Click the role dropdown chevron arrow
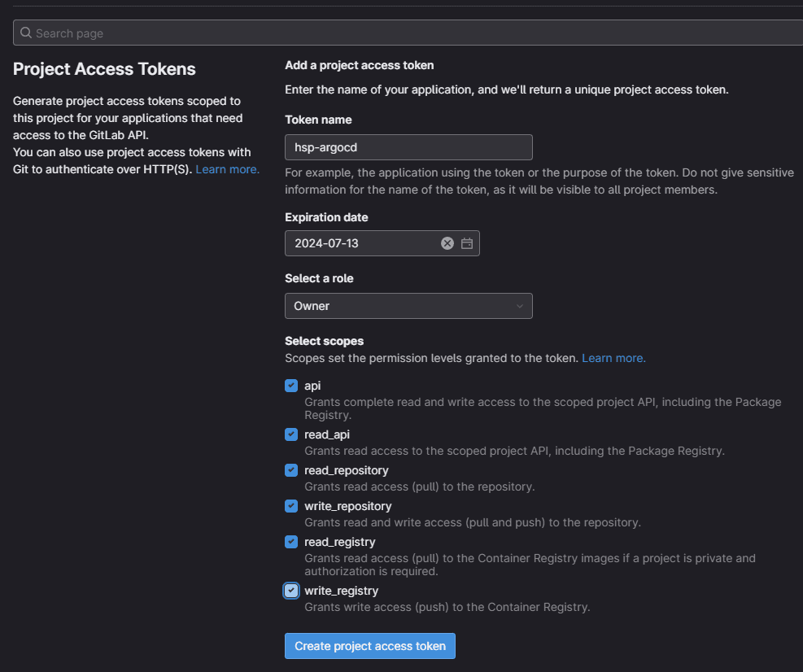803x672 pixels. click(520, 306)
